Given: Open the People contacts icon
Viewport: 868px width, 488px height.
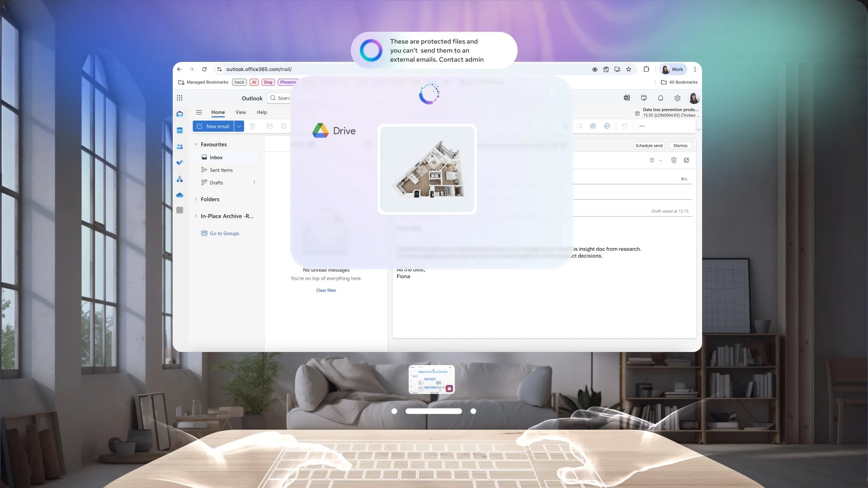Looking at the screenshot, I should (179, 146).
